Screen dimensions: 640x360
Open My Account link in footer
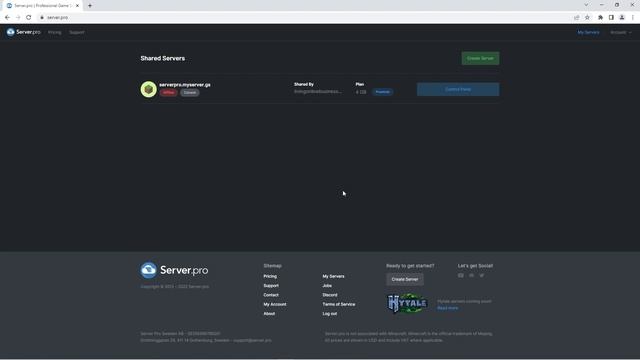pos(275,304)
